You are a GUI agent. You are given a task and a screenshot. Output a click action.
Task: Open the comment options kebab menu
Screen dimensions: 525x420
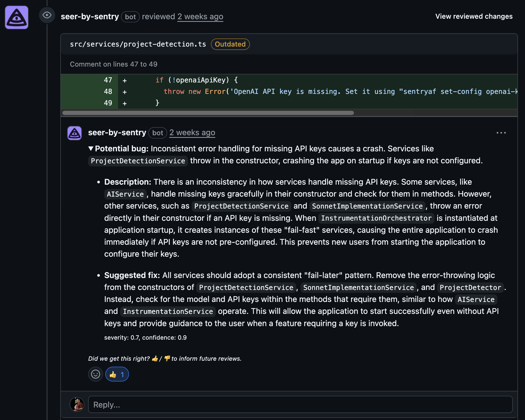click(x=501, y=133)
